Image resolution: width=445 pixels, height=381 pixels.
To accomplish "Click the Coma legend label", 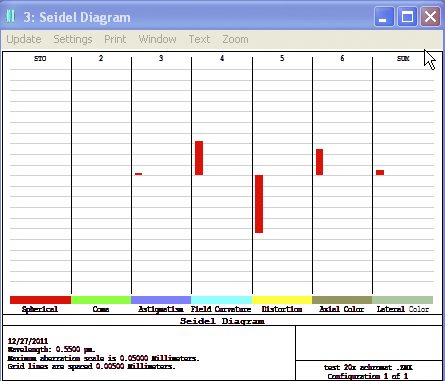I will coord(101,309).
